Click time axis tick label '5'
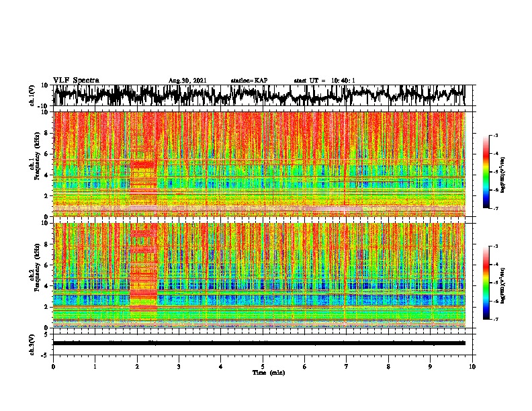Screen dimensions: 532x411 tap(263, 367)
